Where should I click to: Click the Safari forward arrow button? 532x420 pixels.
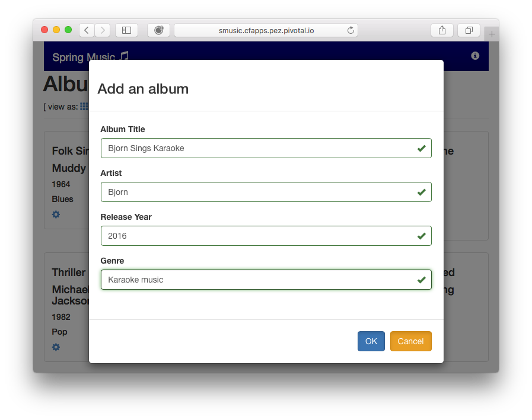click(x=103, y=30)
